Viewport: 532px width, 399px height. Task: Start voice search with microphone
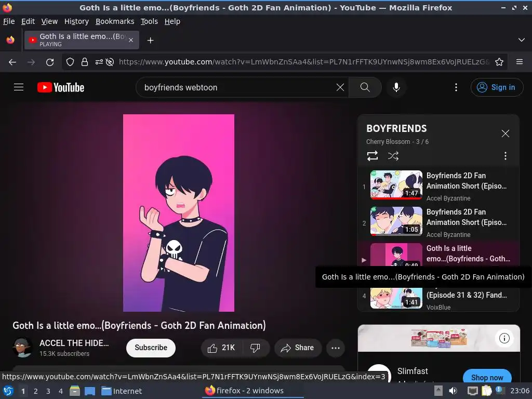(x=396, y=87)
